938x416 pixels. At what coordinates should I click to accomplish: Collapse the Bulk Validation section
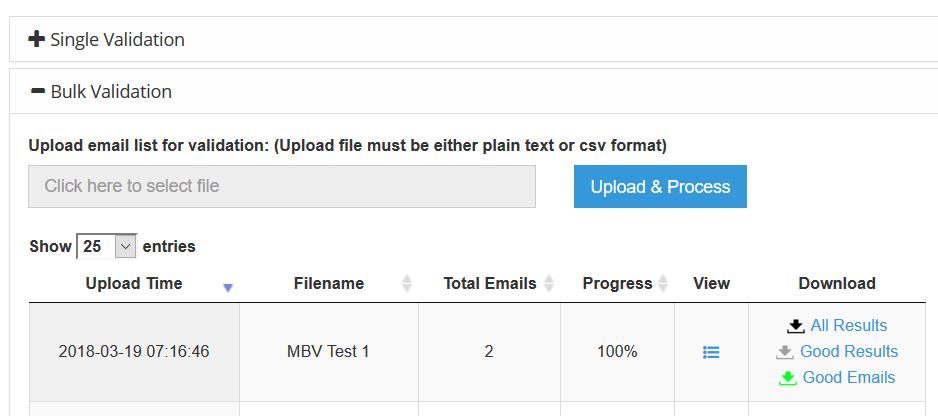(x=111, y=92)
